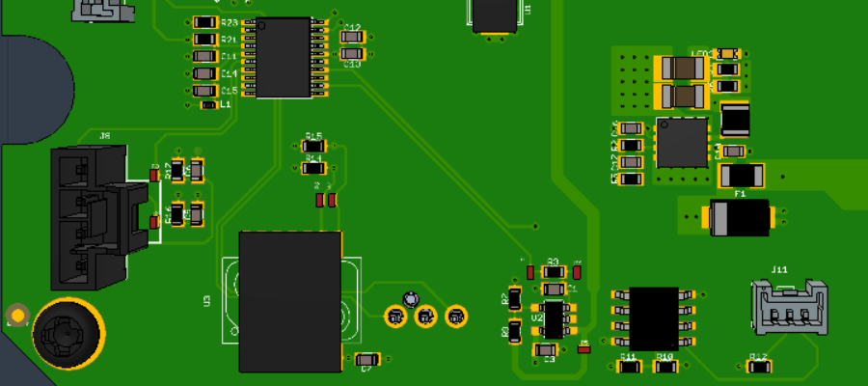Screen dimensions: 868x386
Task: Click the small U2 chip
Action: (554, 317)
